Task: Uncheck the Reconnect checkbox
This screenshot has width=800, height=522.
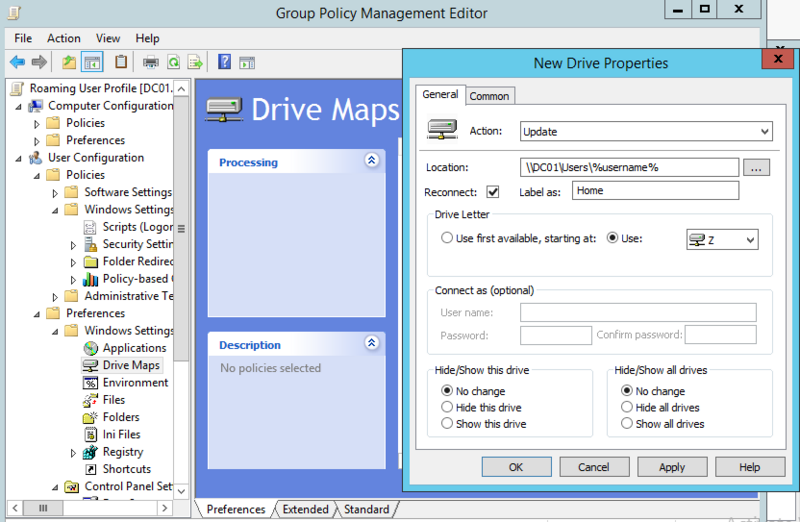Action: point(492,192)
